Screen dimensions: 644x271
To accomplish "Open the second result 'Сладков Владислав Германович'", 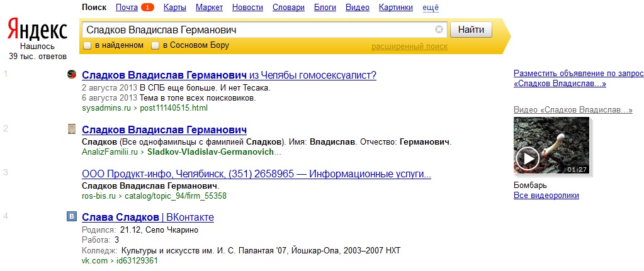I will [164, 130].
